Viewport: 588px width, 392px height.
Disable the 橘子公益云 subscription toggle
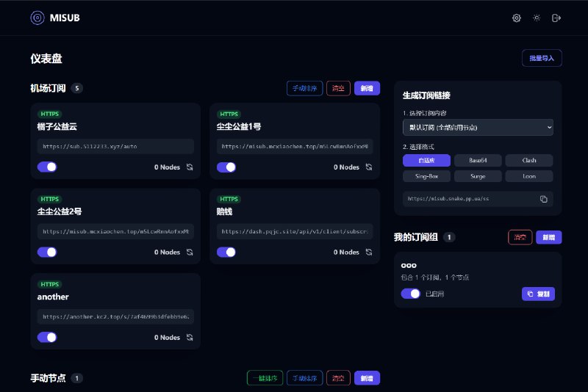click(x=47, y=167)
